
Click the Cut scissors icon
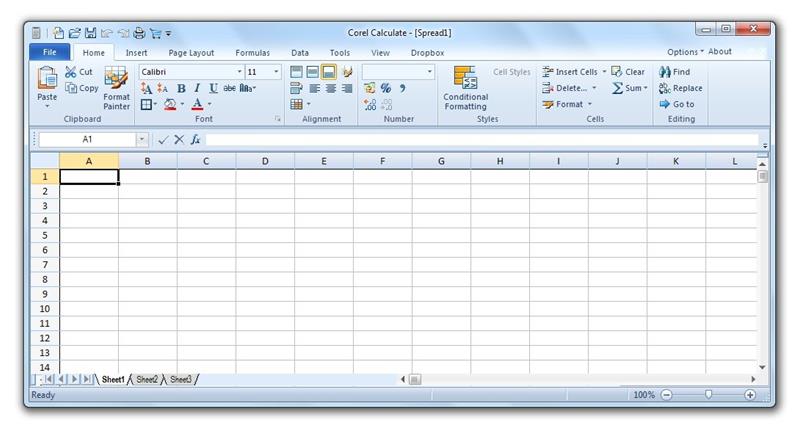(71, 72)
